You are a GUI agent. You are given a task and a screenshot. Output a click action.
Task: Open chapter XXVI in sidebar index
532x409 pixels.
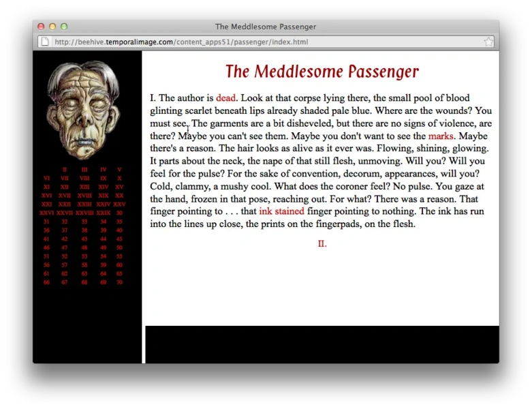[46, 213]
